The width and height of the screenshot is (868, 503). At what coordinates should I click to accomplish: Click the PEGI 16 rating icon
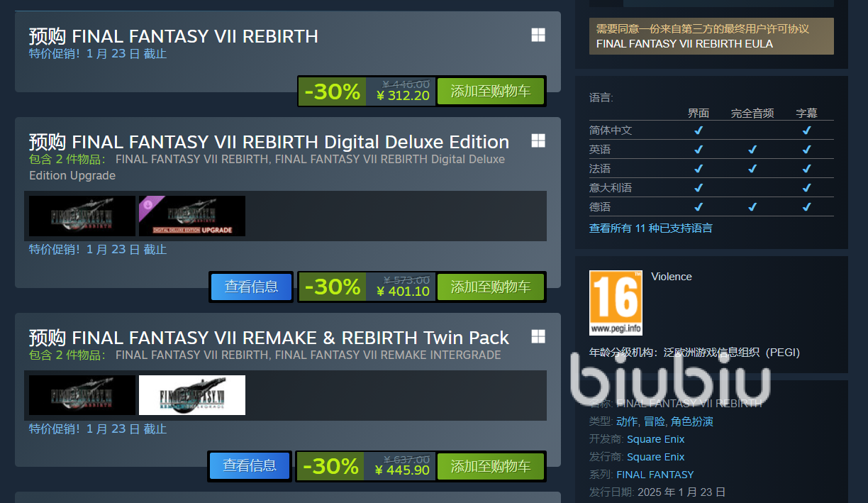(x=616, y=303)
